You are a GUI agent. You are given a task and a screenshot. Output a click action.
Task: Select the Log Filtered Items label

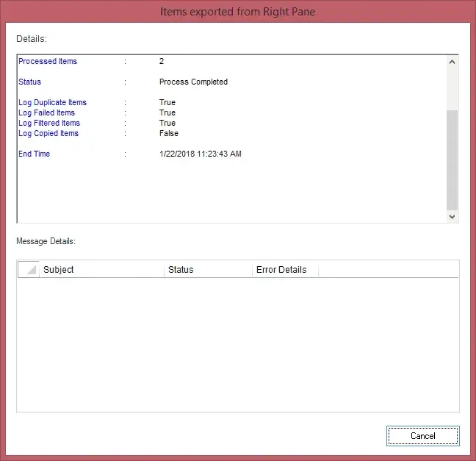click(x=49, y=124)
